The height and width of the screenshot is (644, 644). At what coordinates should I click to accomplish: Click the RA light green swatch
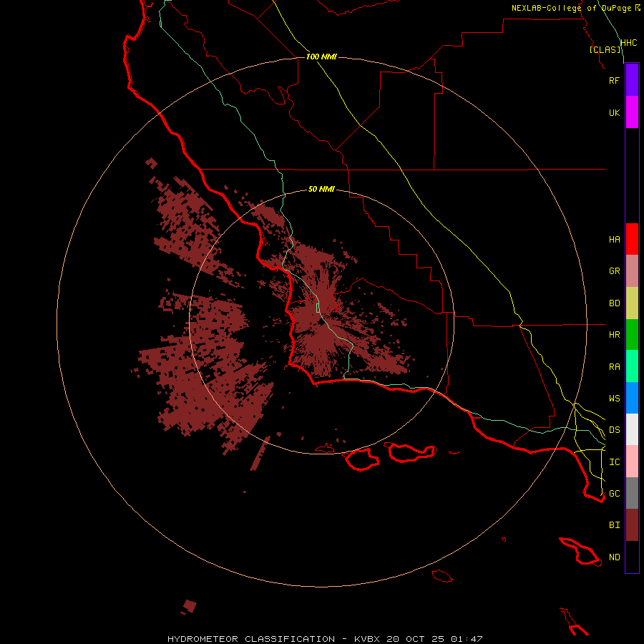click(x=632, y=366)
